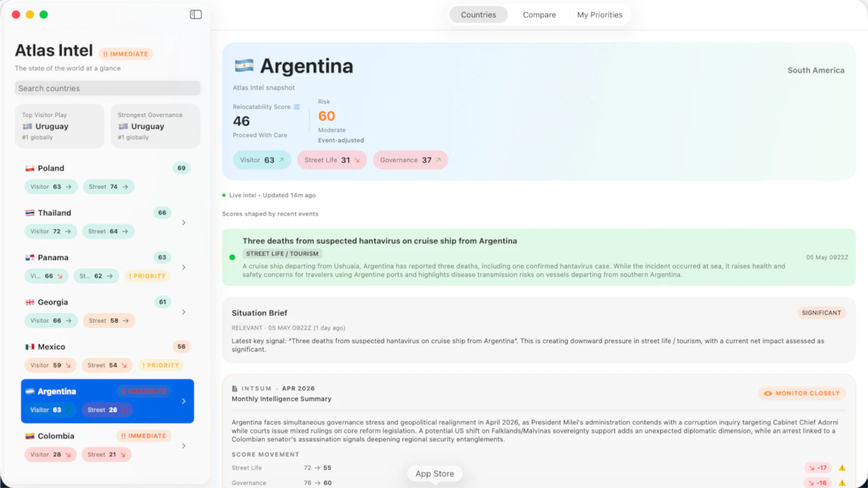Click the Governance warning triangle icon
The height and width of the screenshot is (488, 868).
click(x=842, y=483)
